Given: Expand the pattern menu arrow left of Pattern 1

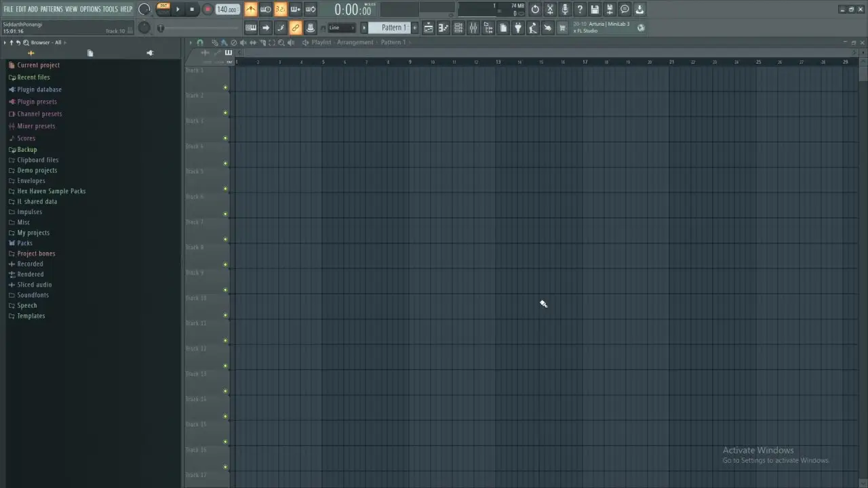Looking at the screenshot, I should coord(364,28).
